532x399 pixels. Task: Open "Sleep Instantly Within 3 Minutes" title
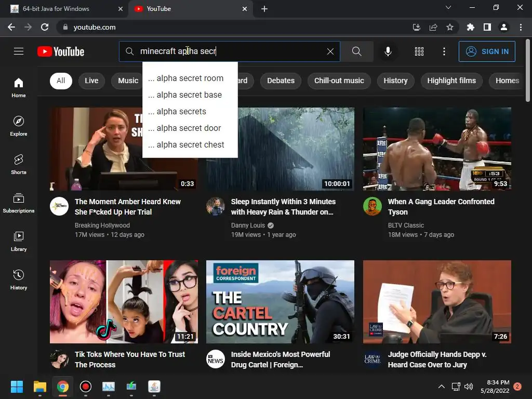[x=283, y=207]
